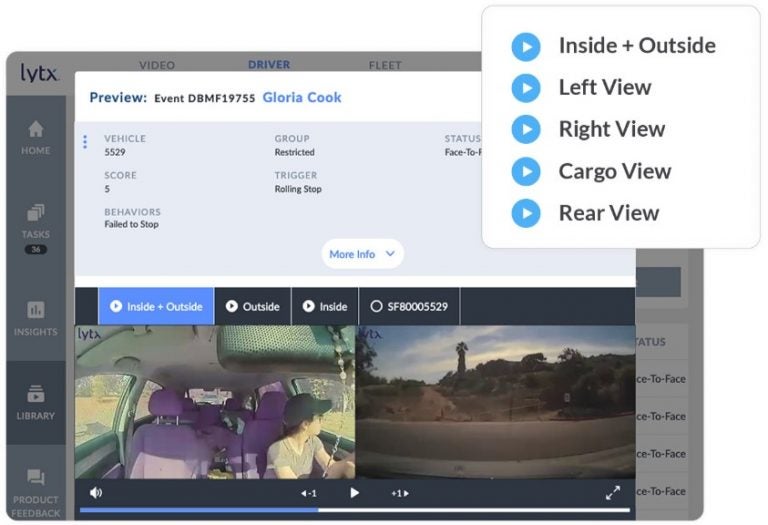Click the Home icon in sidebar
The width and height of the screenshot is (768, 525).
(36, 129)
